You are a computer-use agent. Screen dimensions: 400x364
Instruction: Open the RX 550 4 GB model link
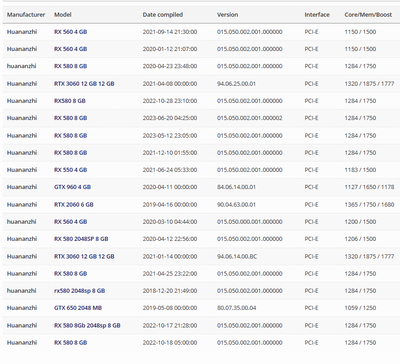(x=71, y=170)
